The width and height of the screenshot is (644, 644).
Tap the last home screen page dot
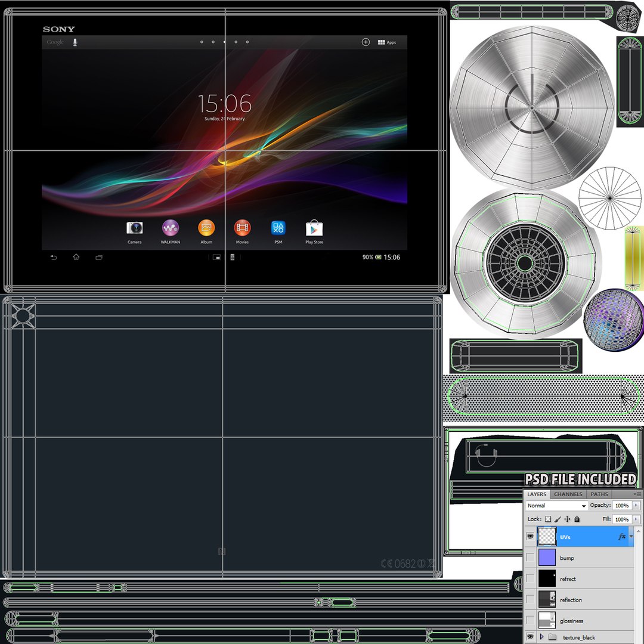click(247, 42)
